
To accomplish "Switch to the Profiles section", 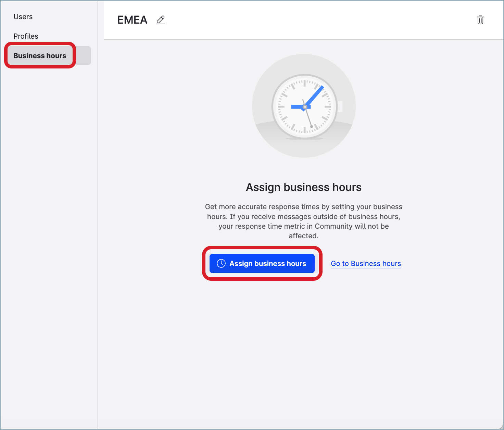I will pyautogui.click(x=26, y=36).
